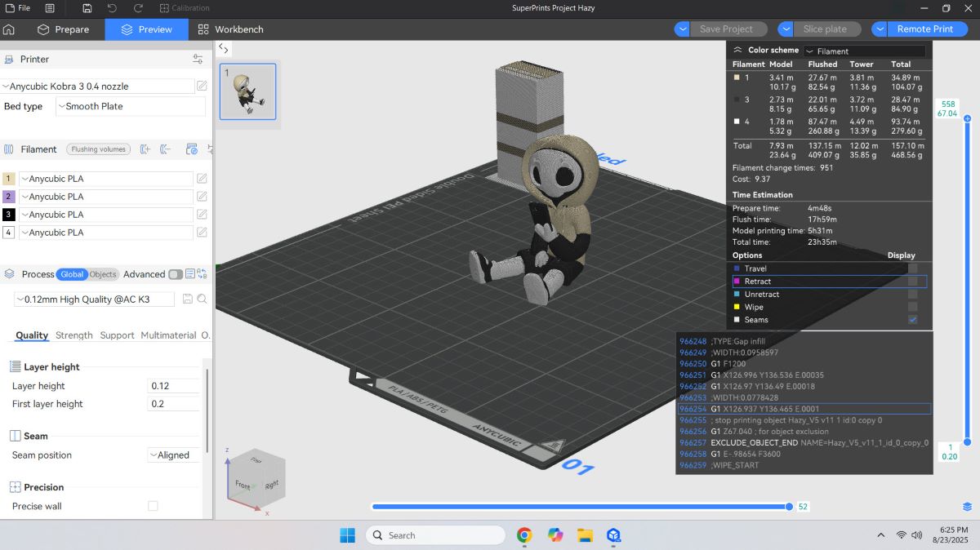Click the Windows taskbar Search box
The width and height of the screenshot is (980, 550).
[x=435, y=535]
